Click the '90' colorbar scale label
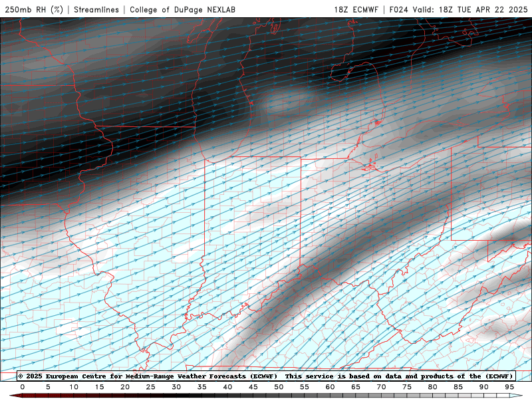This screenshot has height=399, width=532. pos(484,387)
